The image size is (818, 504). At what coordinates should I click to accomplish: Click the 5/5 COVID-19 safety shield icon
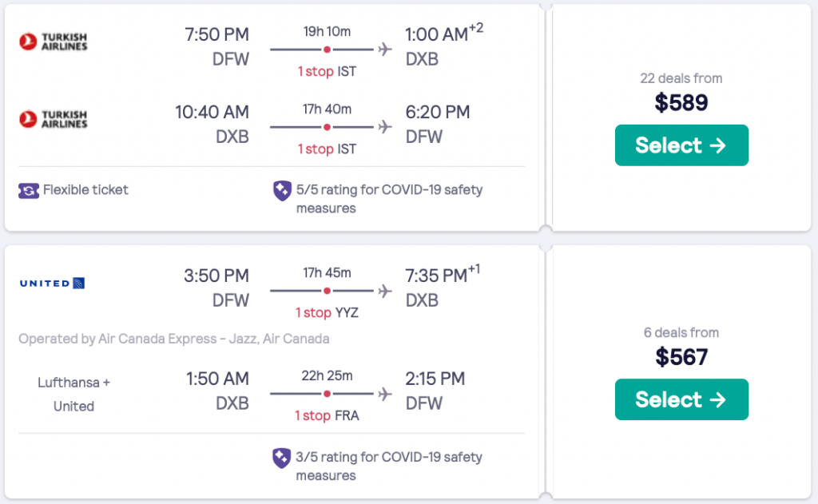pos(281,190)
